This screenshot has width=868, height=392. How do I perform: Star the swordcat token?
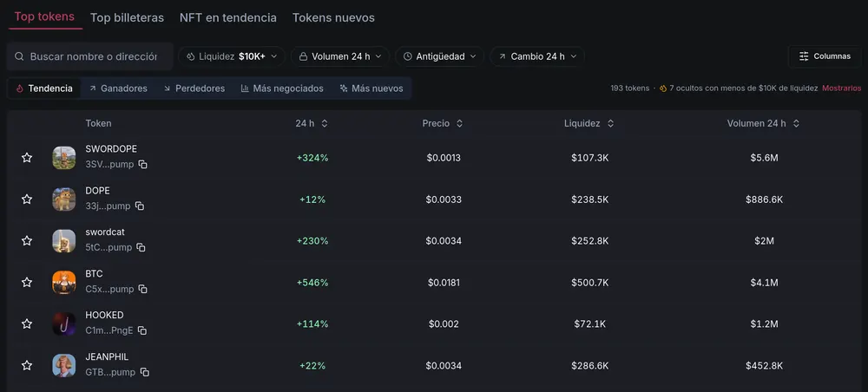click(27, 240)
